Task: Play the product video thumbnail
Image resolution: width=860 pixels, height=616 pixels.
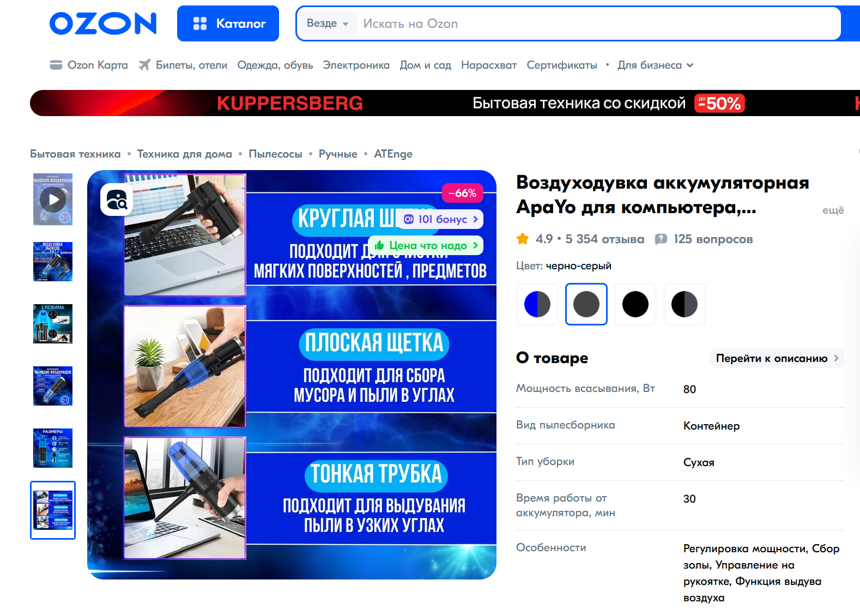Action: [53, 200]
